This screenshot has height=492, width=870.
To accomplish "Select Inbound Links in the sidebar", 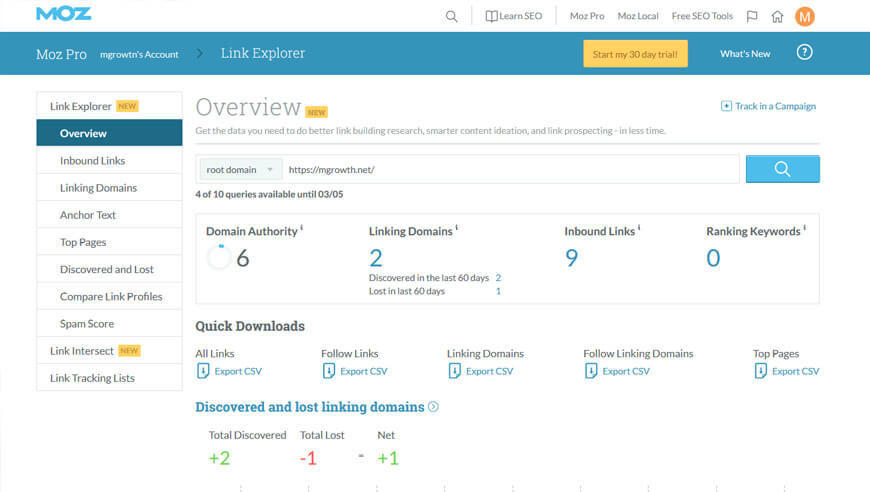I will pos(92,161).
